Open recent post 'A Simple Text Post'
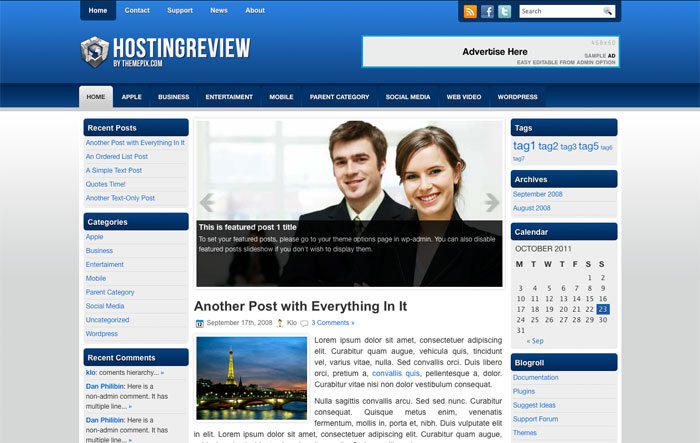 113,171
